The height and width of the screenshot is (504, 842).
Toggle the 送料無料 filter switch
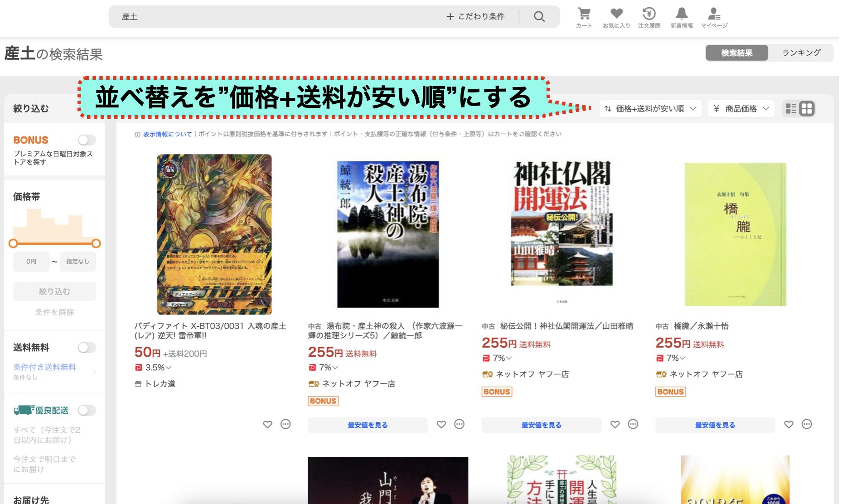point(87,348)
